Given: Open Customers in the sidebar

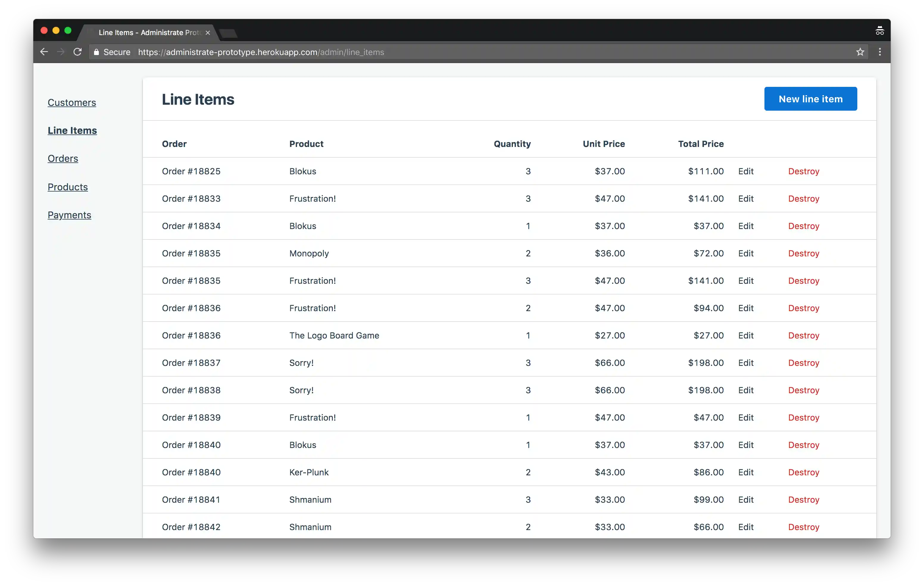Looking at the screenshot, I should (72, 102).
